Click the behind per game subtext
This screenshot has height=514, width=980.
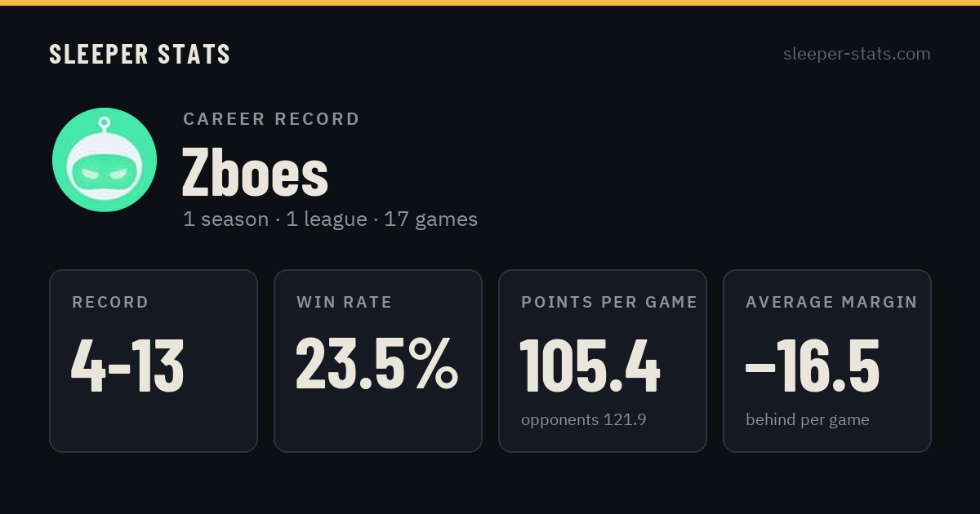click(808, 420)
